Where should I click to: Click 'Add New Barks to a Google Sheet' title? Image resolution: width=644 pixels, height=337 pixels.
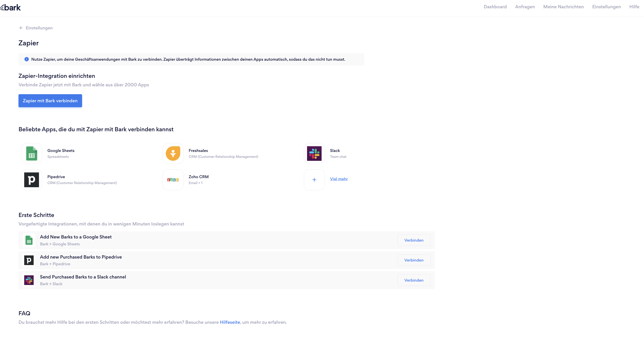[x=76, y=237]
